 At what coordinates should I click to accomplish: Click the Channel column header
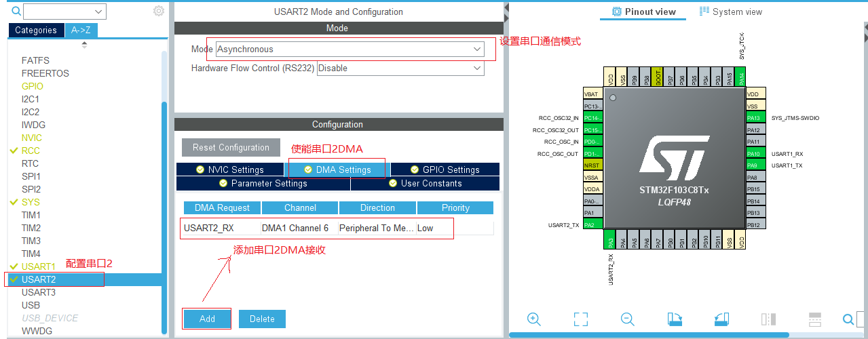coord(300,207)
